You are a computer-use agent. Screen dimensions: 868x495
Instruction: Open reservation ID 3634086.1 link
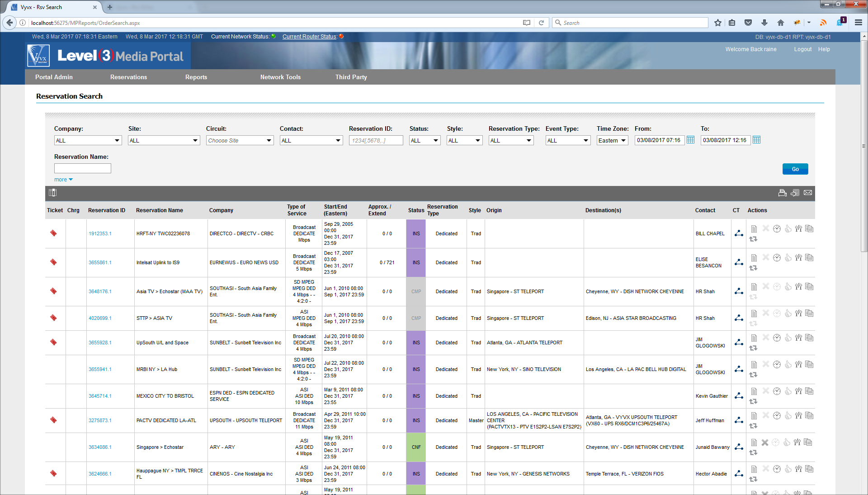click(100, 447)
